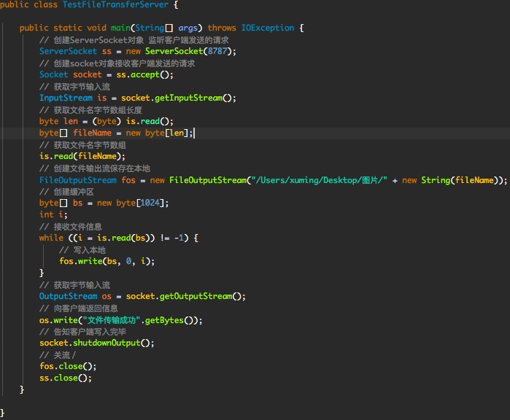Click IOException in the throws clause

pos(267,28)
